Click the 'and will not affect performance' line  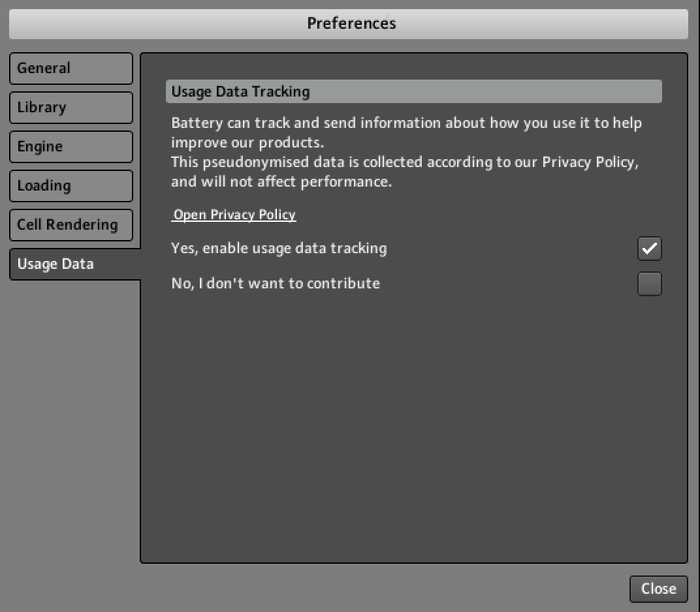(x=281, y=182)
